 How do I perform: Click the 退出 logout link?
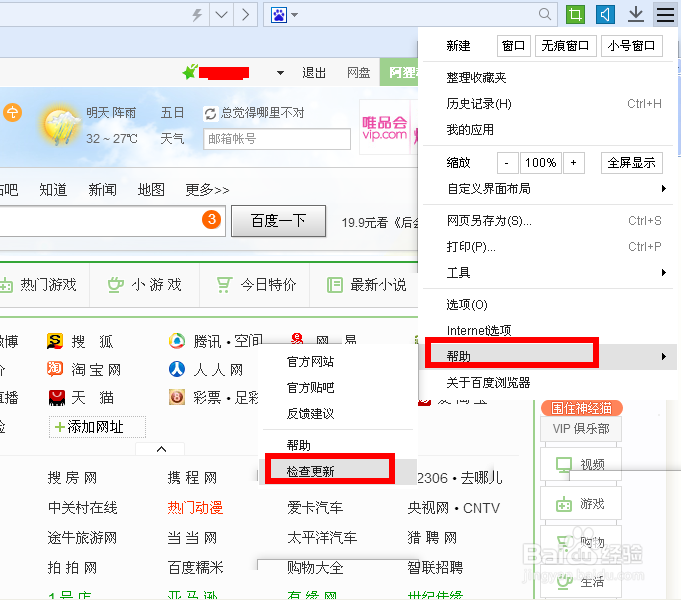point(314,73)
